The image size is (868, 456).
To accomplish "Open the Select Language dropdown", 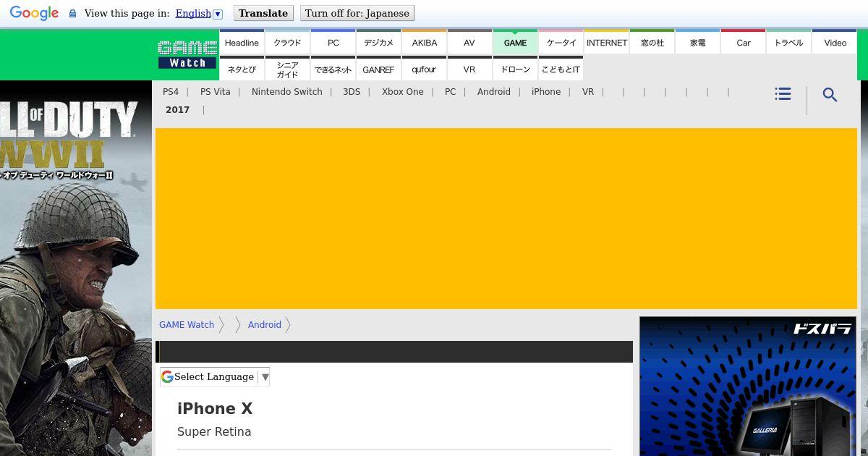I will 215,376.
